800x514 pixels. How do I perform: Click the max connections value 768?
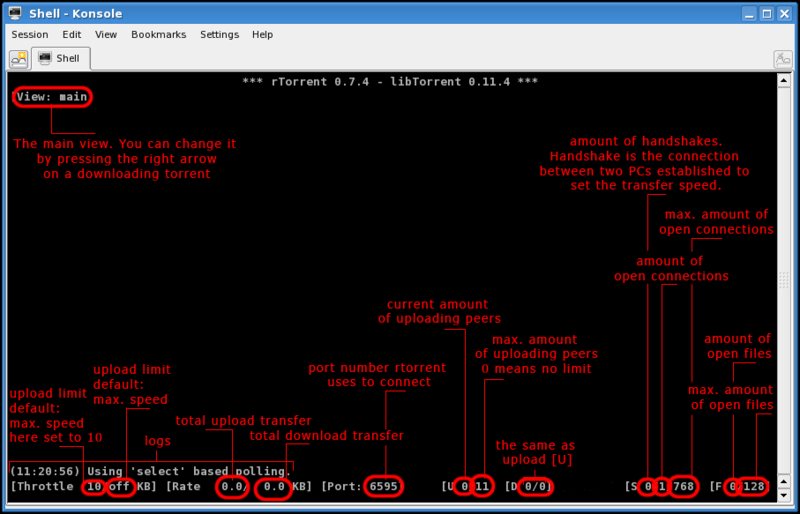tap(683, 486)
